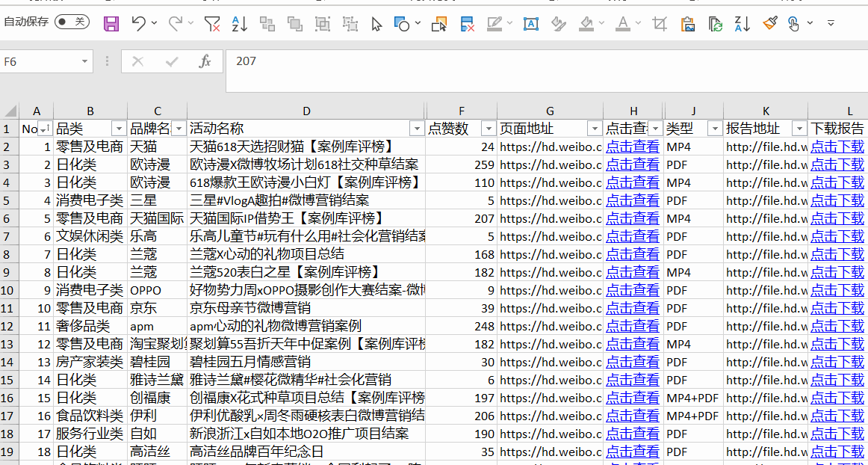
Task: Click the Name Box showing F6
Action: point(40,61)
